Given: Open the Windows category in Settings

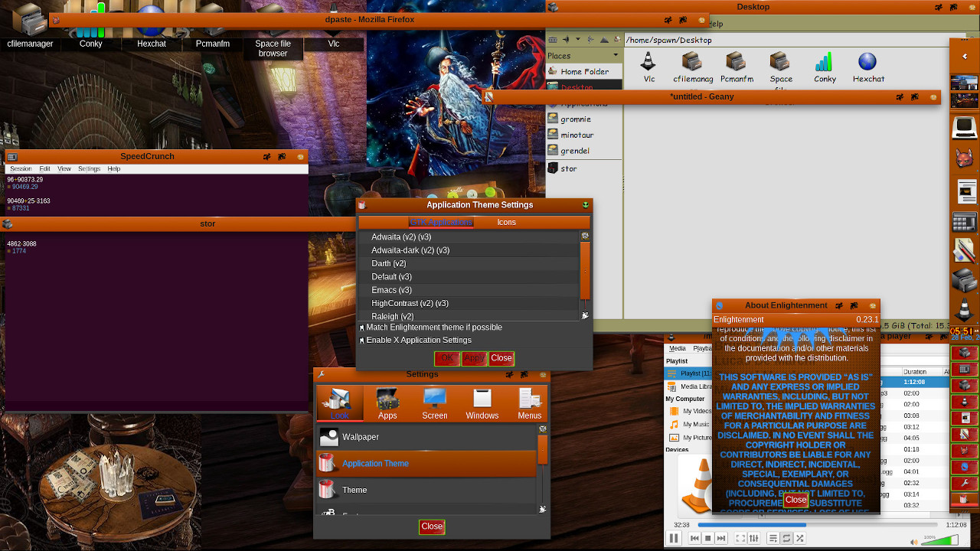Looking at the screenshot, I should click(x=482, y=404).
